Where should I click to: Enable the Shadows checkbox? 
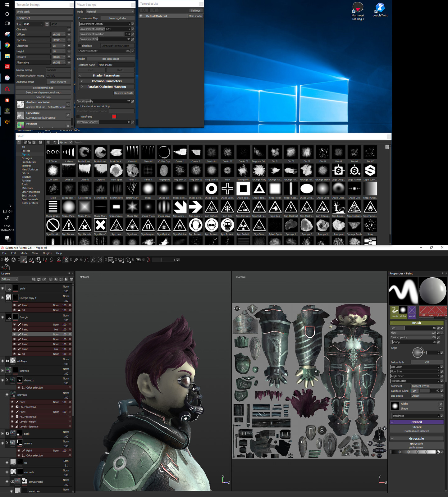(79, 46)
